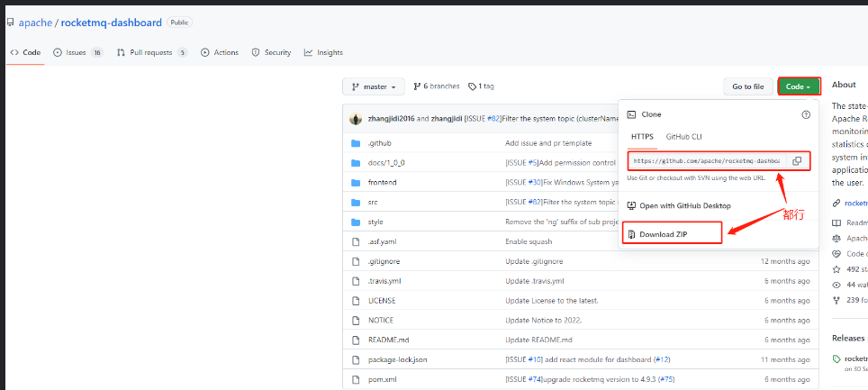Image resolution: width=868 pixels, height=390 pixels.
Task: Open the 'Add issue and pr template' commit
Action: point(548,143)
